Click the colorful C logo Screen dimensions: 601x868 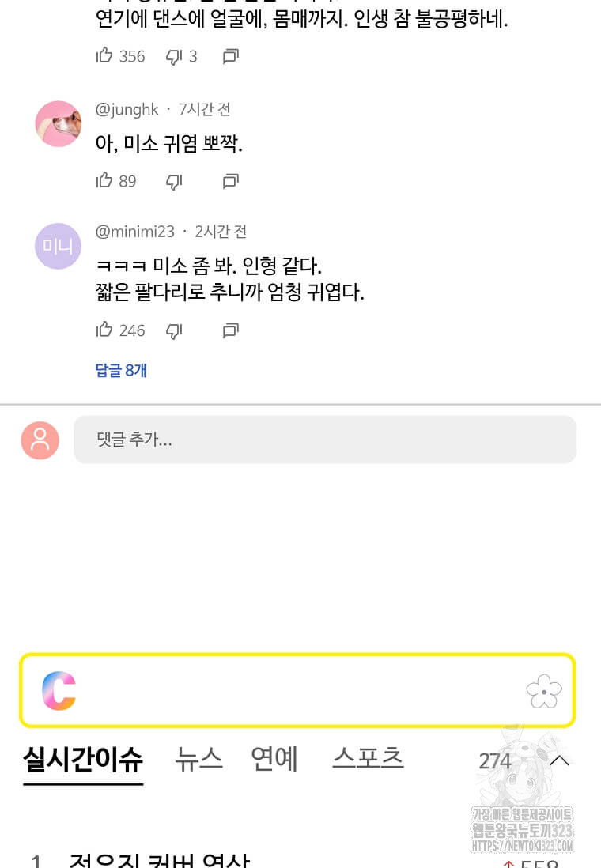pos(59,691)
